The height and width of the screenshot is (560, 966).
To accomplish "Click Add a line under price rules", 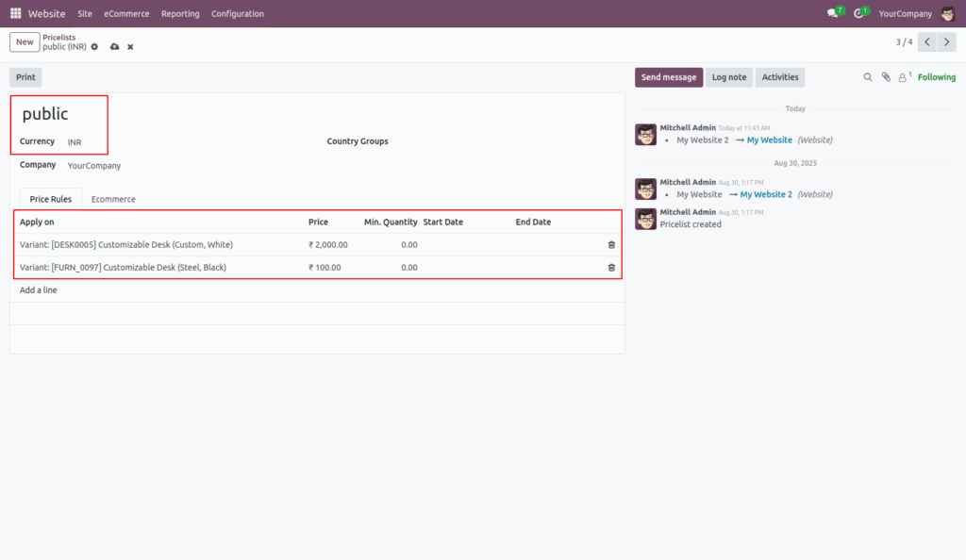I will [x=39, y=289].
